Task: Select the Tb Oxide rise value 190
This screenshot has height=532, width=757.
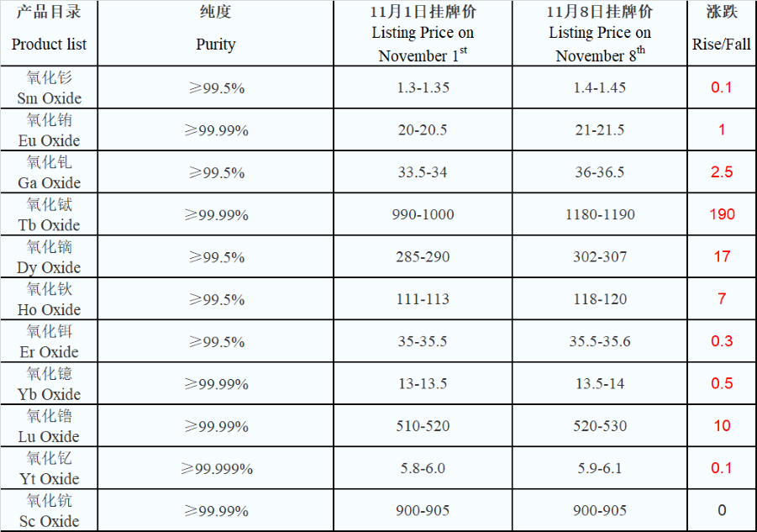Action: pos(721,214)
